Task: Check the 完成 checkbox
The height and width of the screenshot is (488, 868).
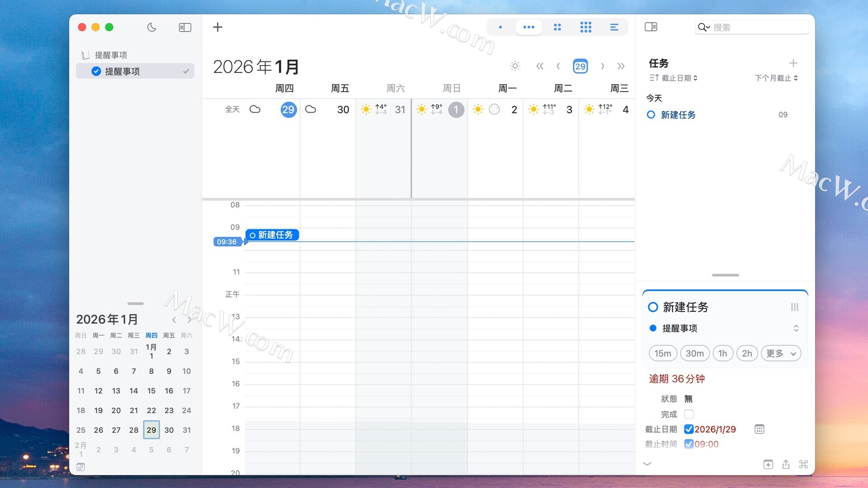Action: pos(689,414)
